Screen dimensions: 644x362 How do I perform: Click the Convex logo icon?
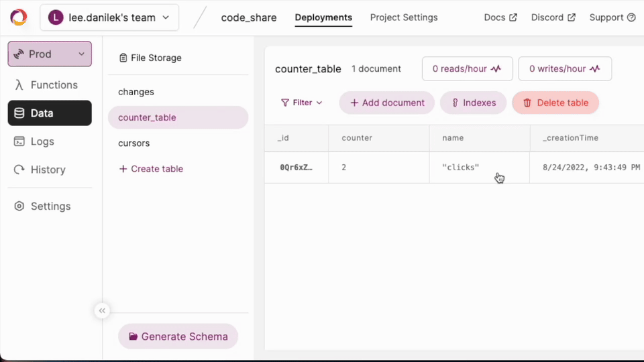coord(18,17)
